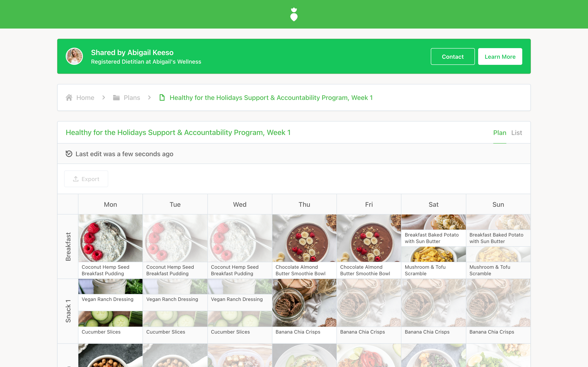Open Thursday's Chocolate Almond Butter Smoothie Bowl
This screenshot has width=588, height=367.
pyautogui.click(x=304, y=246)
